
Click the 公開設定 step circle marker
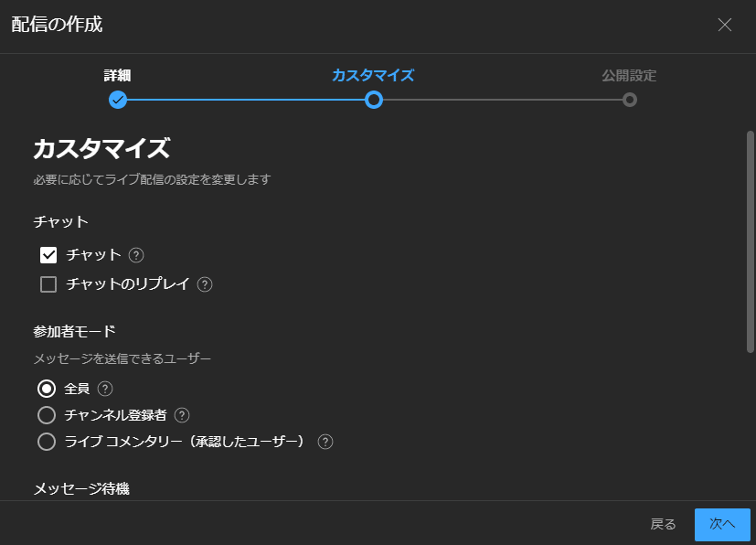629,100
